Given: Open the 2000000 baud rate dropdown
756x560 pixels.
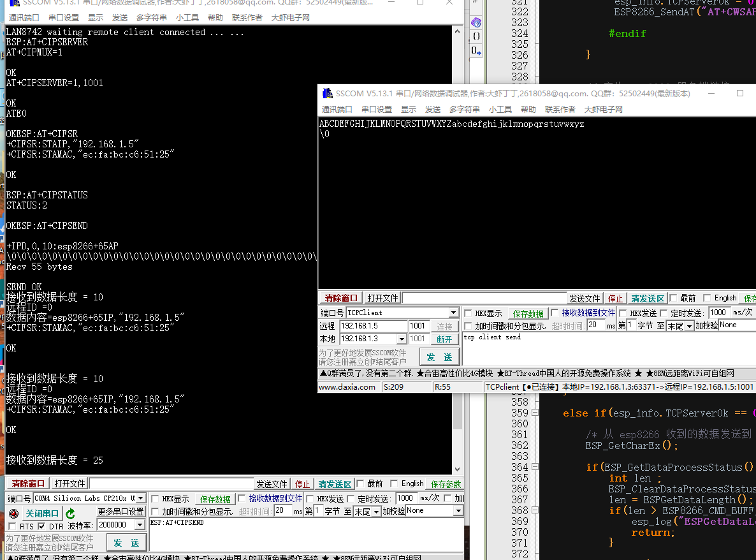Looking at the screenshot, I should (x=139, y=525).
